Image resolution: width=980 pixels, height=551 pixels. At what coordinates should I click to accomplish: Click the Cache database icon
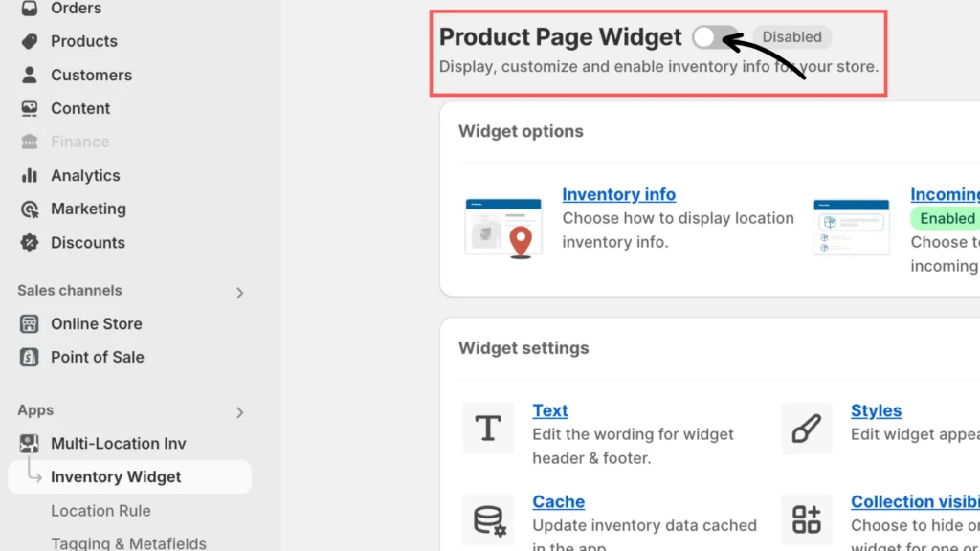pos(488,519)
